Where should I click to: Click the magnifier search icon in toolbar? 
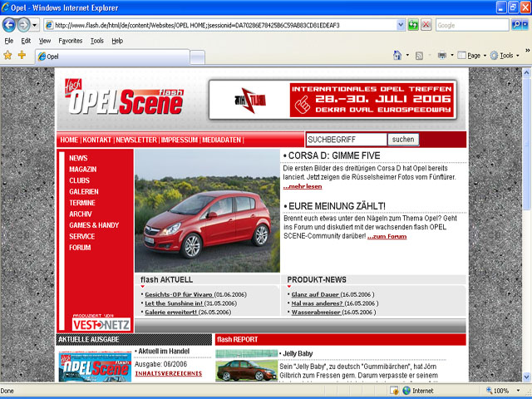click(x=516, y=25)
